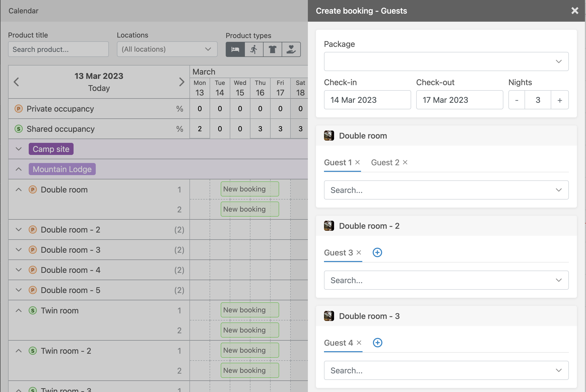The height and width of the screenshot is (392, 586).
Task: Close the Create booking panel
Action: 575,11
